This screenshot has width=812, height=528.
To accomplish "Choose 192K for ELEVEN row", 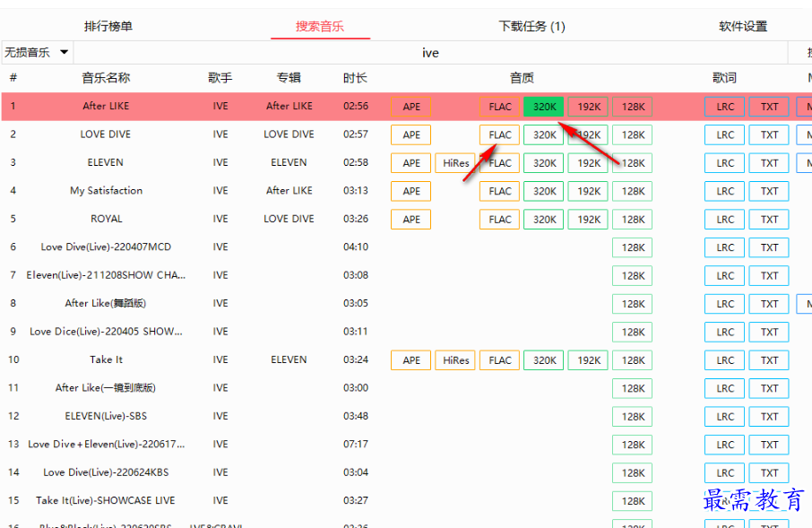I will (588, 163).
